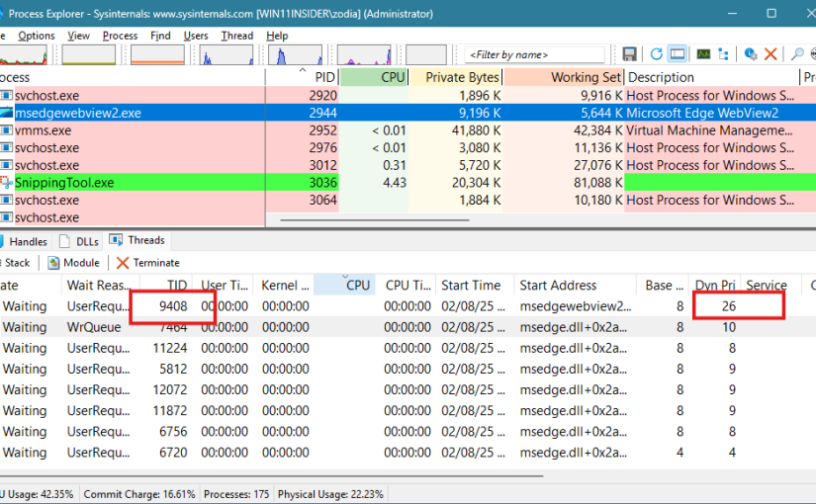
Task: Click the Refresh Now toolbar icon
Action: 656,54
